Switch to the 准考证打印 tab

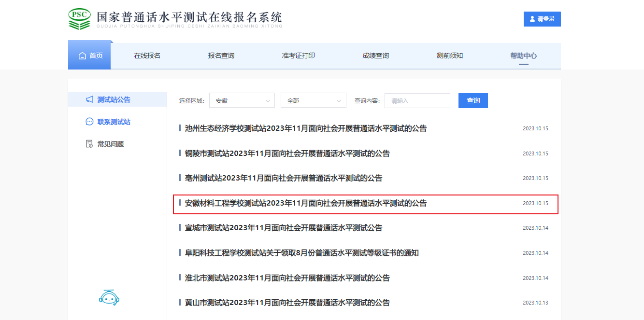tap(299, 56)
